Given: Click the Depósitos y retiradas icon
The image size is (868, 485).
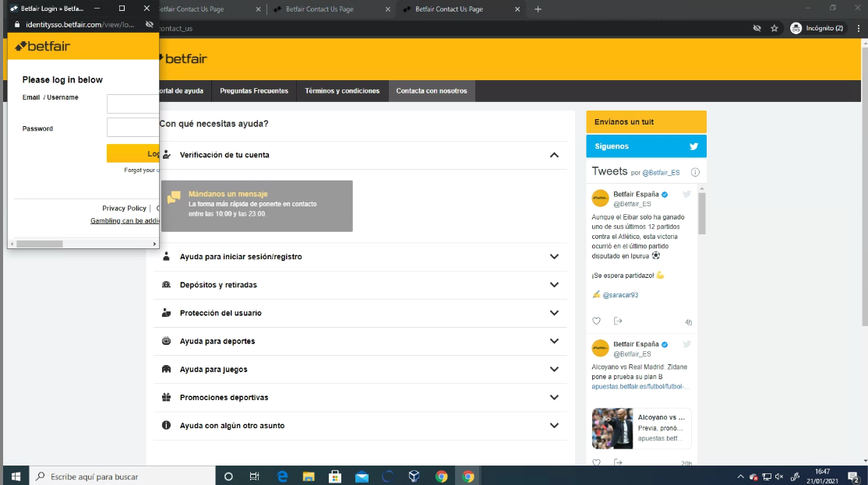Looking at the screenshot, I should (x=166, y=284).
